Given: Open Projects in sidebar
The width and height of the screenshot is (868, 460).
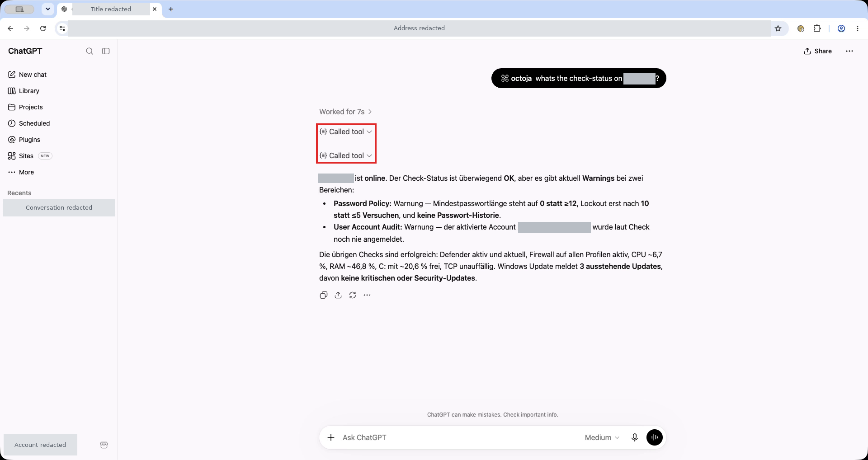Looking at the screenshot, I should pyautogui.click(x=26, y=107).
